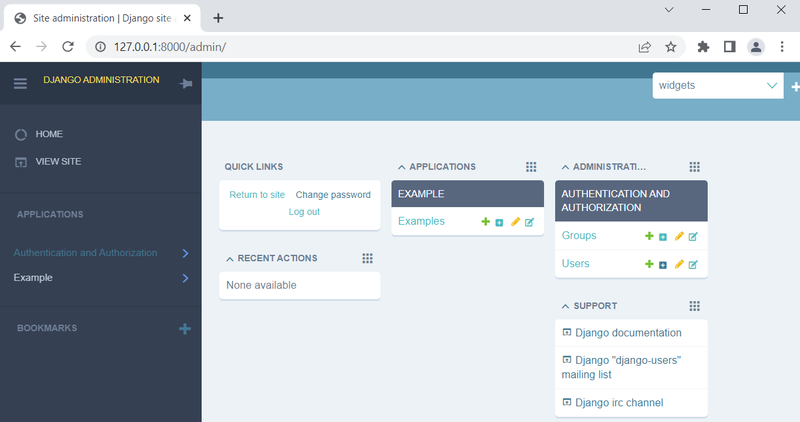This screenshot has height=422, width=800.
Task: Click the teal edit icon for Groups
Action: [693, 236]
